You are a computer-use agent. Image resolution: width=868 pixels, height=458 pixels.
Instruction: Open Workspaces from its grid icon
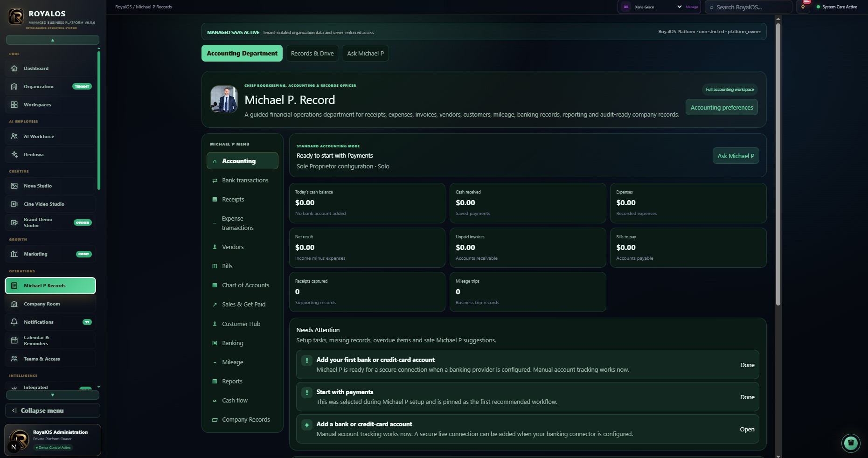coord(14,104)
